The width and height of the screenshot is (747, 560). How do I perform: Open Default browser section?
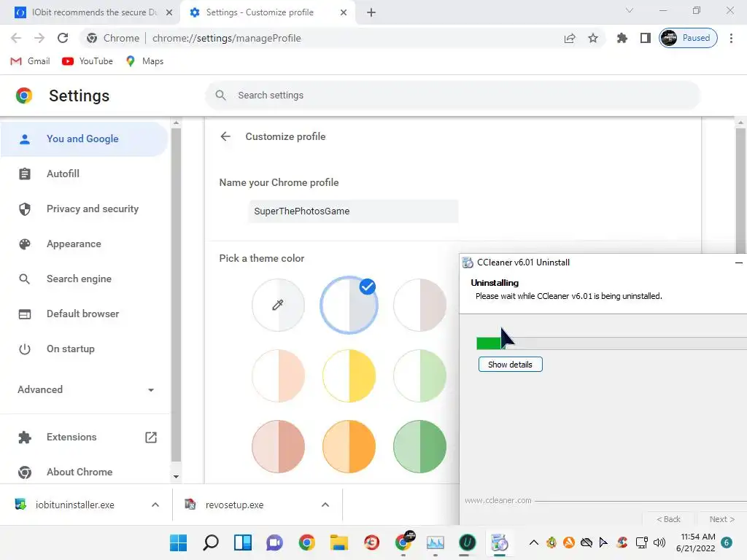[84, 314]
